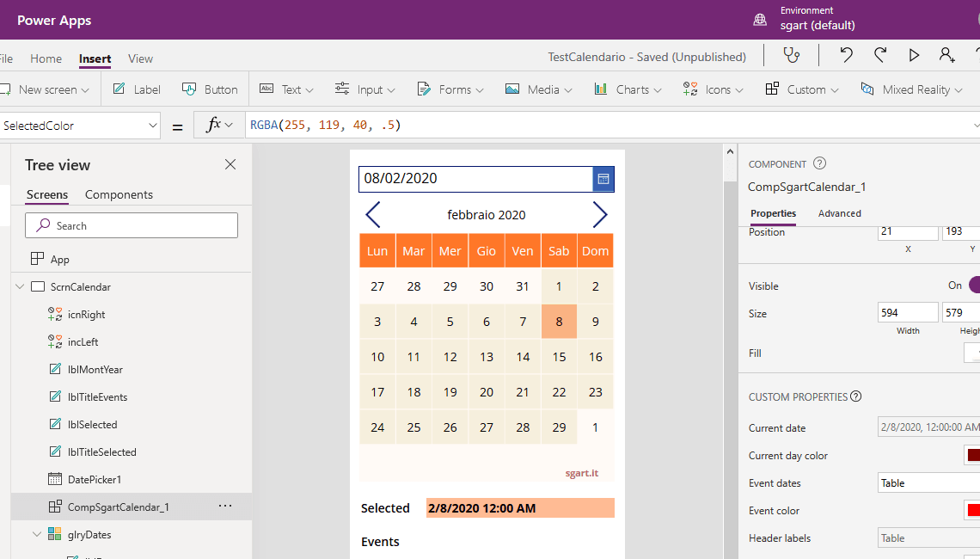
Task: Click the Redo arrow icon
Action: [x=880, y=56]
